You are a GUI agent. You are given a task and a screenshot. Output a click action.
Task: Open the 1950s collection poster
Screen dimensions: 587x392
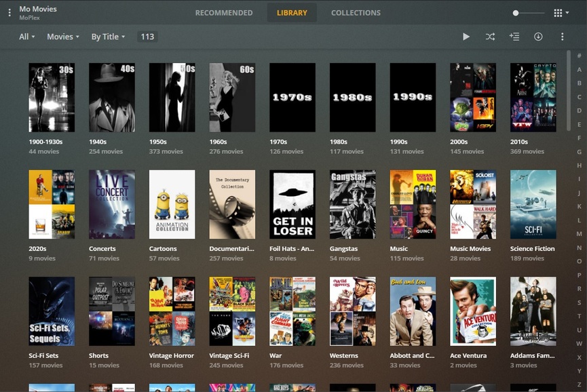[x=172, y=97]
